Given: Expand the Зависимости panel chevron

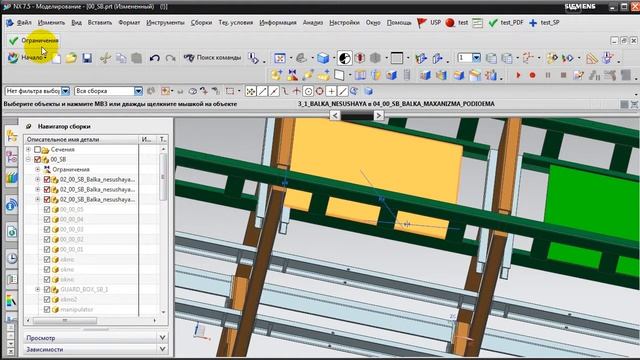Looking at the screenshot, I should point(162,349).
